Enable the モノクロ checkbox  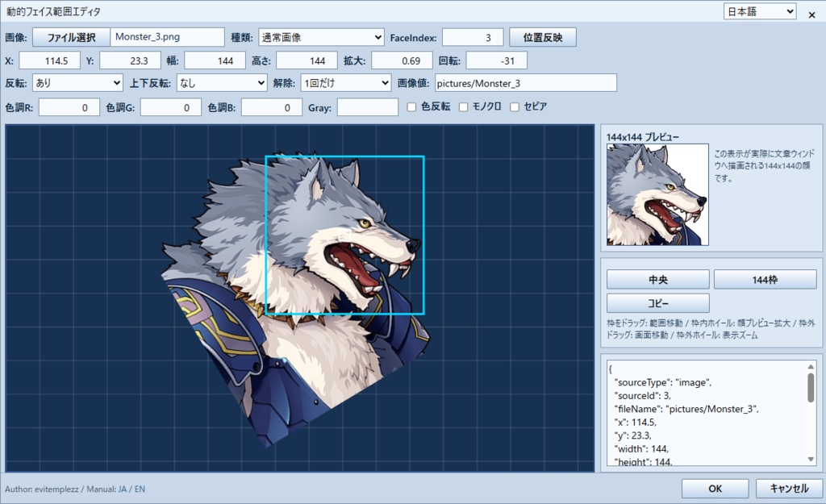point(463,107)
